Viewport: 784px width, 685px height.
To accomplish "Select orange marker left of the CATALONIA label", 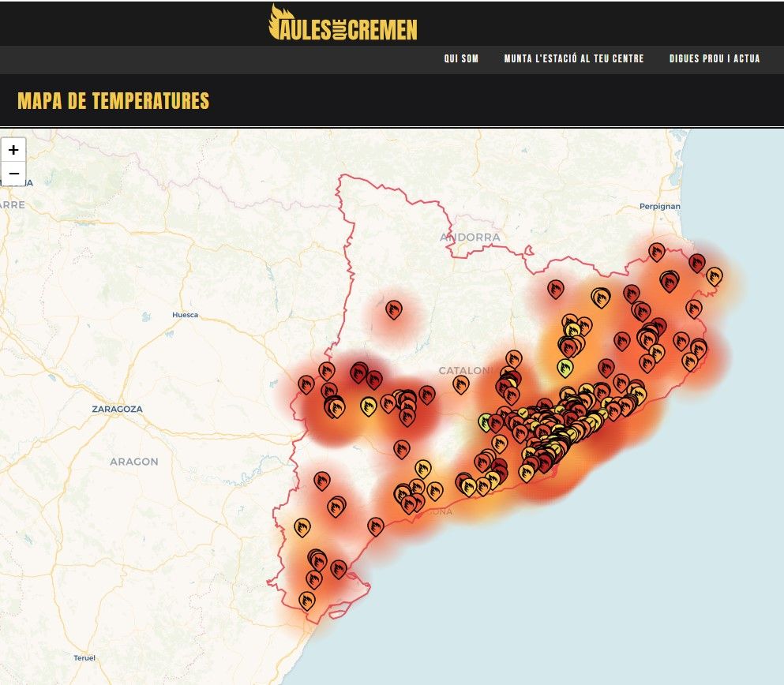I will (460, 384).
